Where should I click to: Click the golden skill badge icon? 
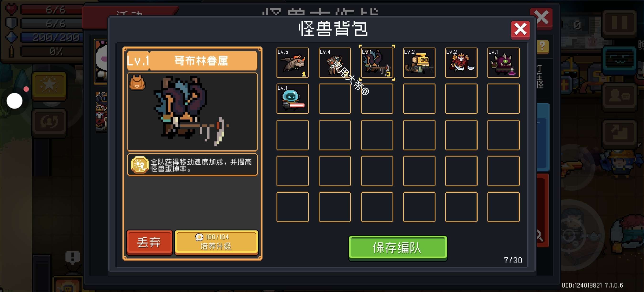[140, 165]
